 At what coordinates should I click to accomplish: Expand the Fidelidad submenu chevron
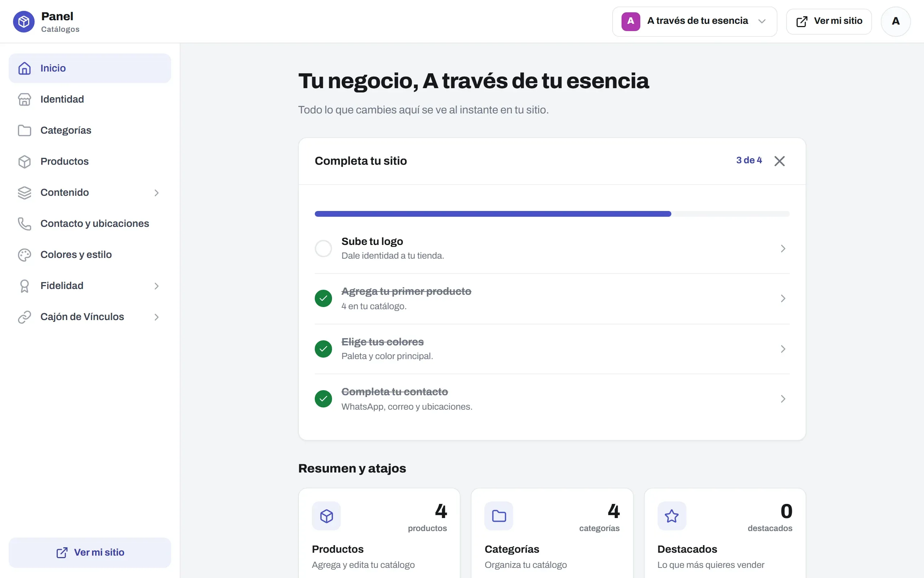156,286
